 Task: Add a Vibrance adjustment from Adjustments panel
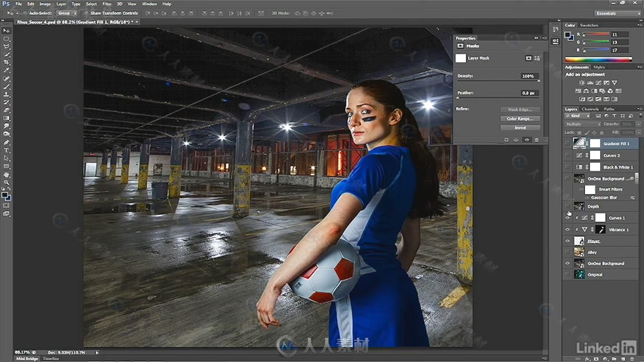coord(614,83)
